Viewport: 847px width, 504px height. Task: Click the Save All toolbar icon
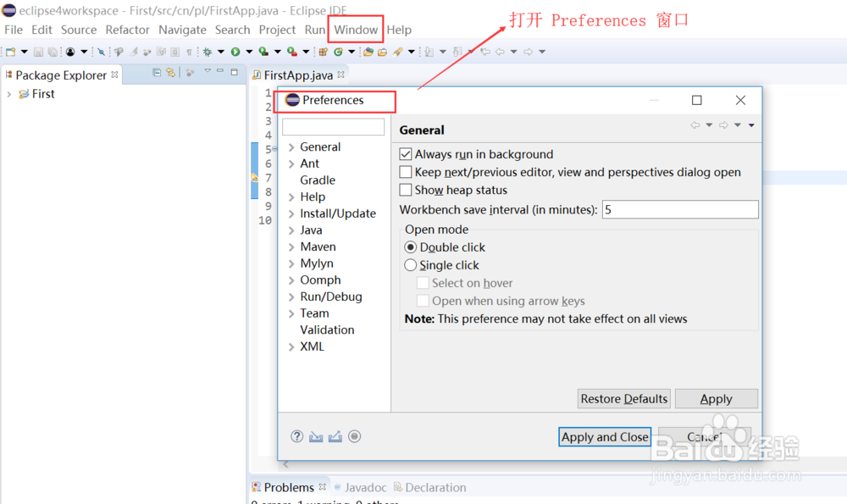[53, 52]
